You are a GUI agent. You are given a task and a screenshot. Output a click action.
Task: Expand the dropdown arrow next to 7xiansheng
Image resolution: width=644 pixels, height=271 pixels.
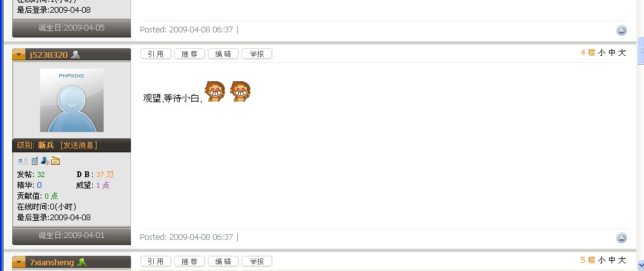tap(19, 262)
